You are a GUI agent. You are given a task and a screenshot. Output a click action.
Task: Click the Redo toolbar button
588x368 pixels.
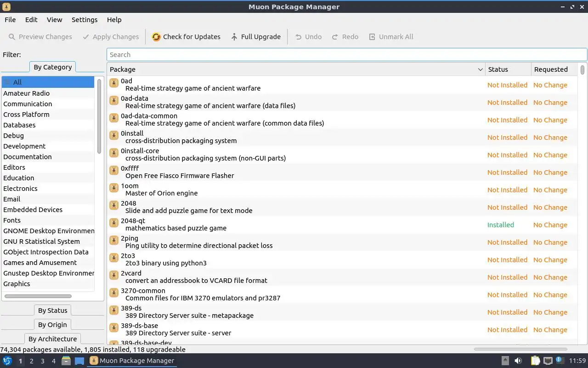(x=345, y=37)
